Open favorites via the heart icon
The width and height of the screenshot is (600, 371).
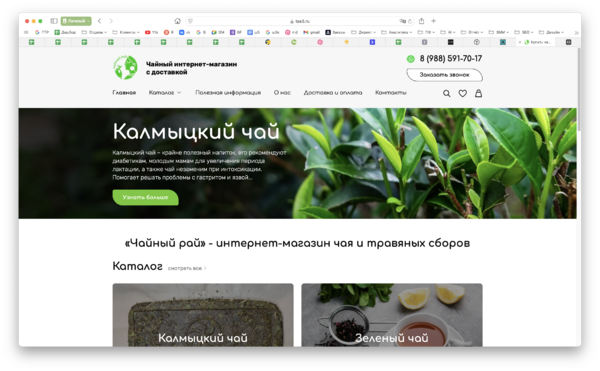[463, 93]
